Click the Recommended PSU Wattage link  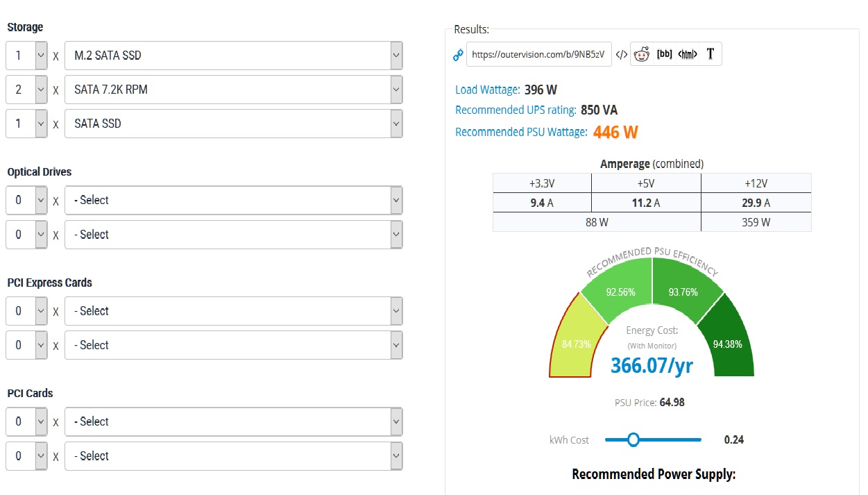pos(521,132)
